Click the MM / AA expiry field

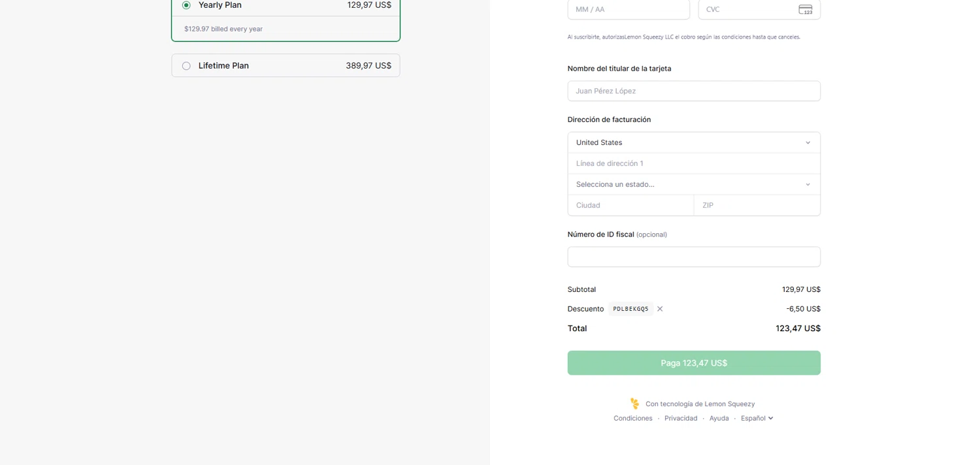629,9
